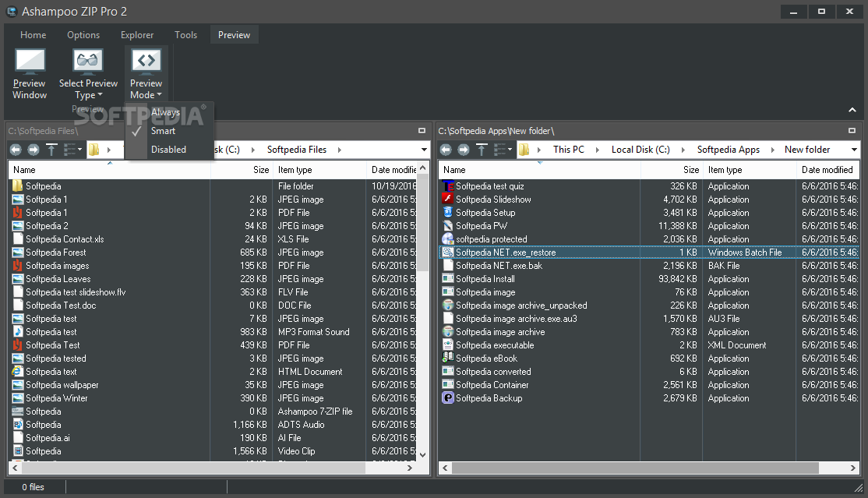
Task: Open the Preview Window button
Action: point(30,74)
